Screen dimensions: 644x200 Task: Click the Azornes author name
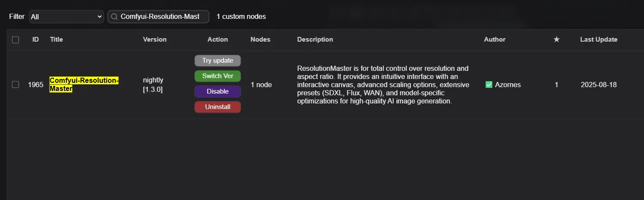508,85
